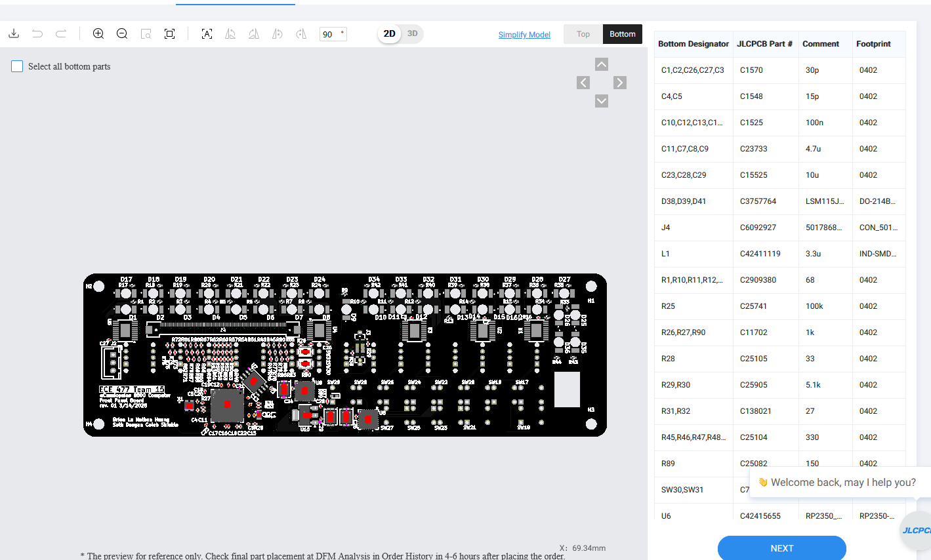Check 'Select all bottom parts' checkbox
Screen dimensions: 931x560
click(x=17, y=66)
